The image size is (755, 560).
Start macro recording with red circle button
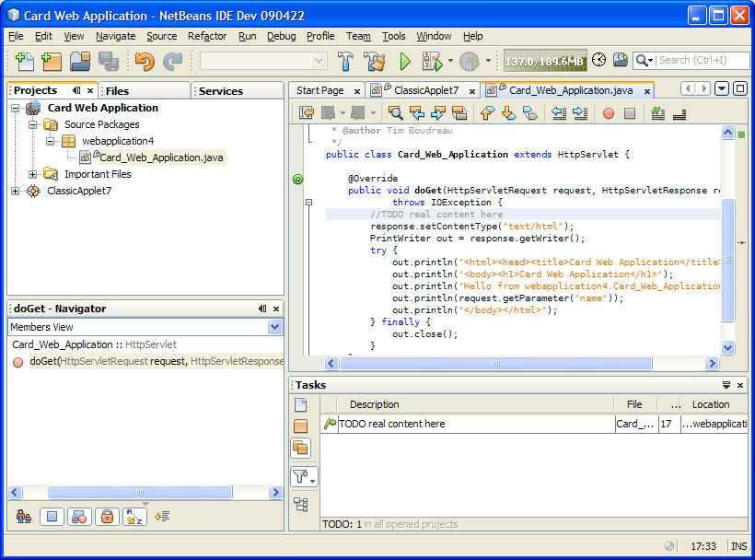[608, 113]
